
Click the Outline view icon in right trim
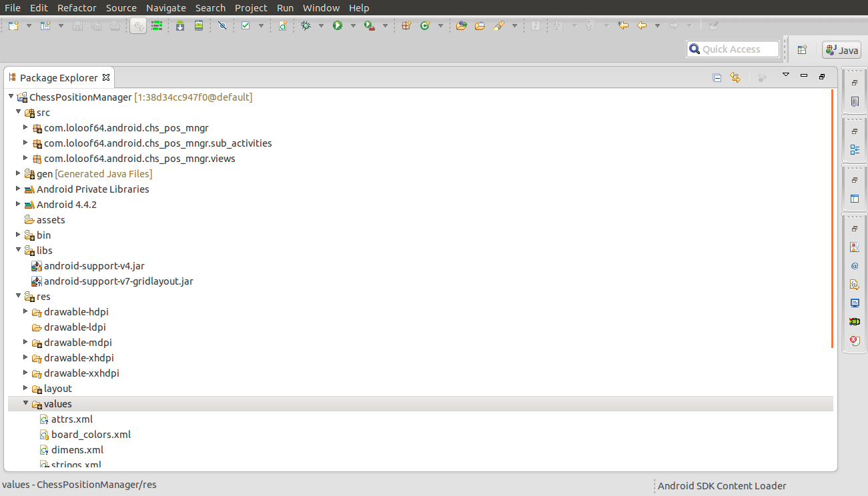pyautogui.click(x=855, y=150)
